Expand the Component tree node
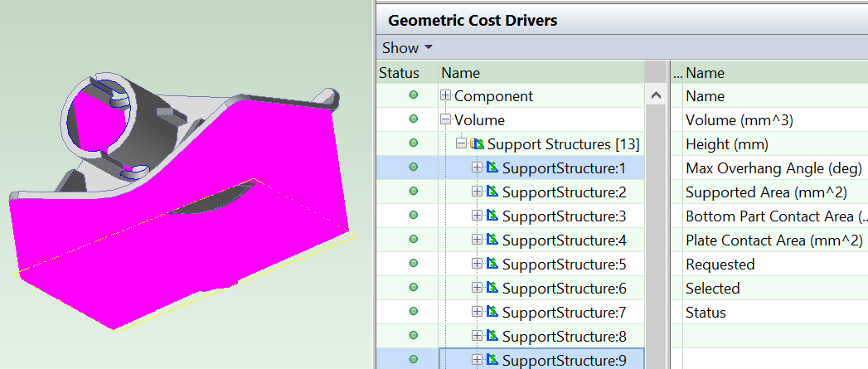This screenshot has height=369, width=868. [446, 96]
